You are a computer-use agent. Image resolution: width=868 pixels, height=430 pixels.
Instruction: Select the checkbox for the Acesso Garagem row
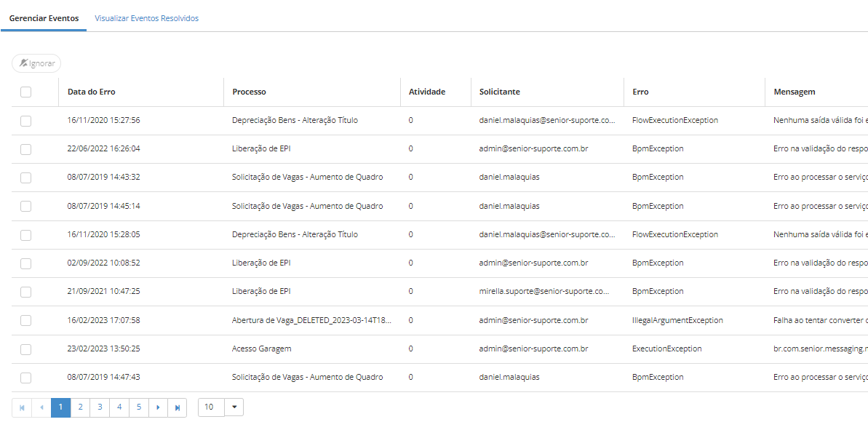pyautogui.click(x=26, y=349)
